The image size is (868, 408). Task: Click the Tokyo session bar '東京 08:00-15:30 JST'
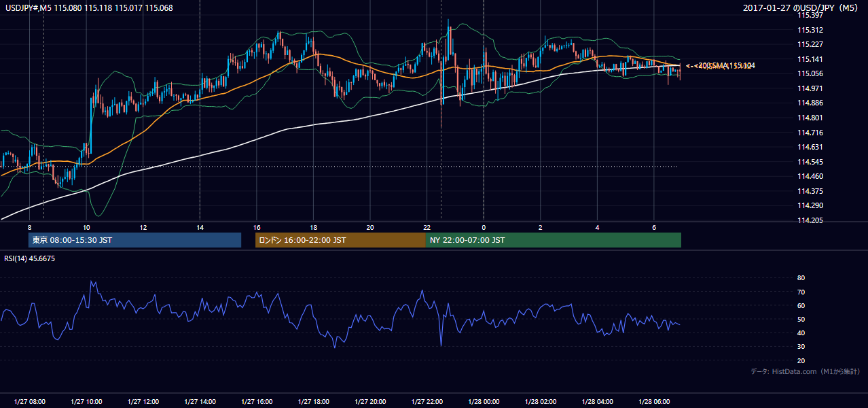(x=134, y=240)
